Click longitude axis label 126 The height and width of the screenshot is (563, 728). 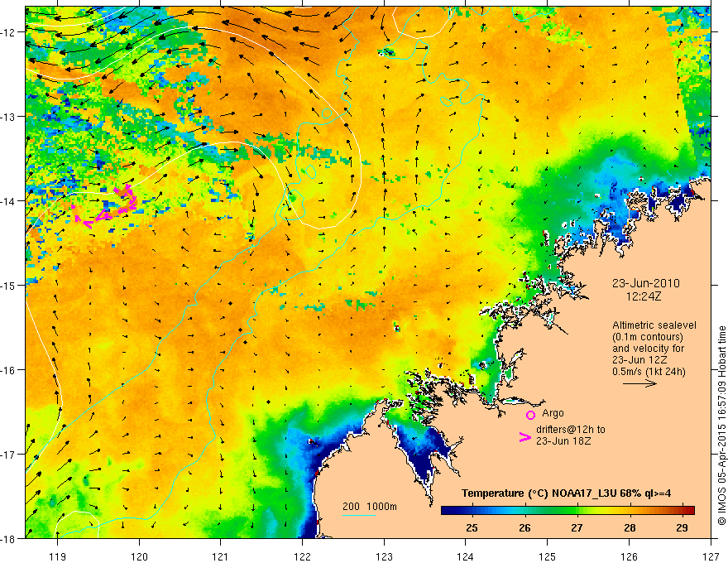(629, 556)
